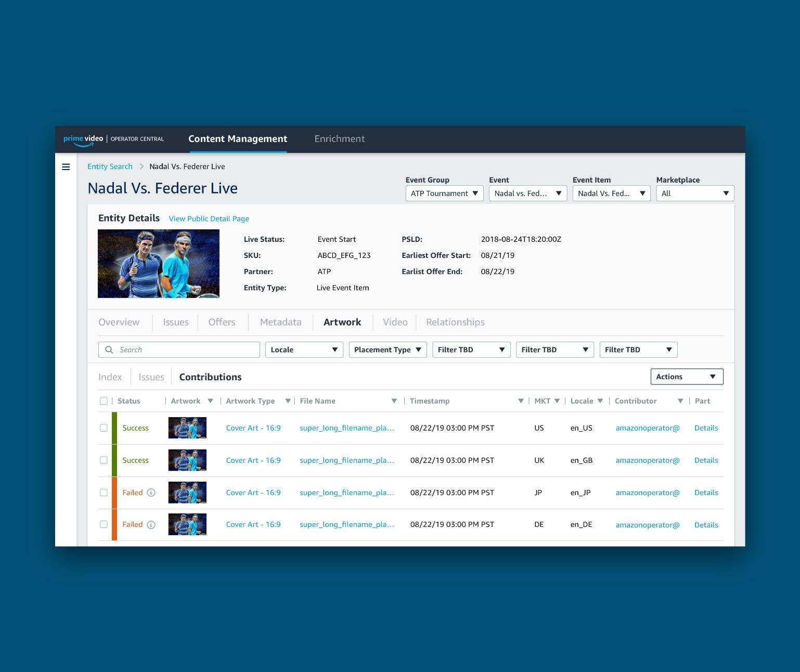The height and width of the screenshot is (672, 800).
Task: Click the info icon on the DE Failed row
Action: pos(151,525)
